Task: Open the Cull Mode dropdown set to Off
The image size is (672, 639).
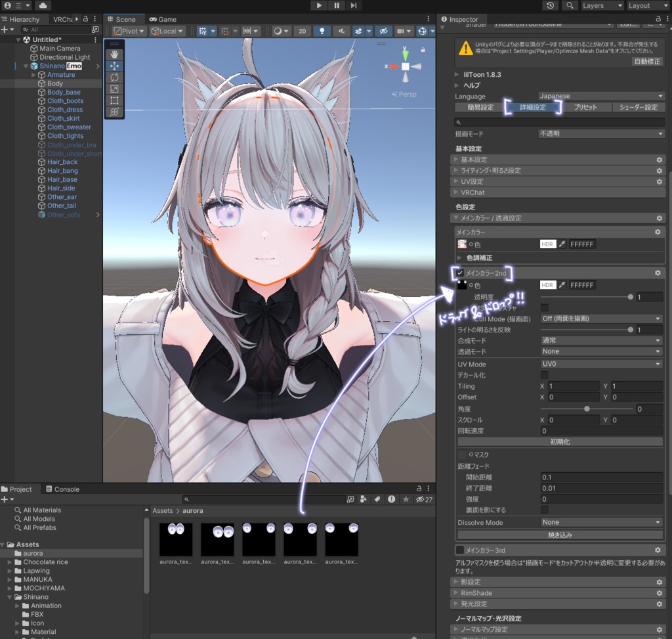Action: click(600, 319)
